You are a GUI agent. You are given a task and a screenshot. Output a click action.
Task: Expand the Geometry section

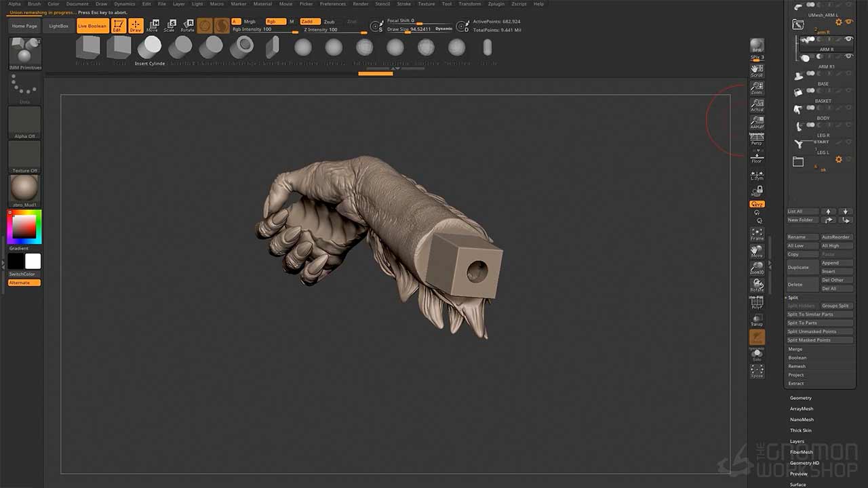[800, 398]
